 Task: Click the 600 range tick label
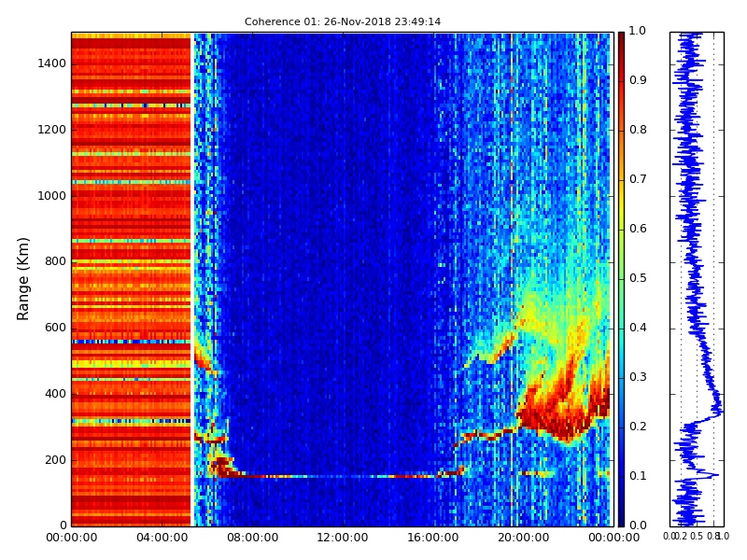tap(55, 328)
